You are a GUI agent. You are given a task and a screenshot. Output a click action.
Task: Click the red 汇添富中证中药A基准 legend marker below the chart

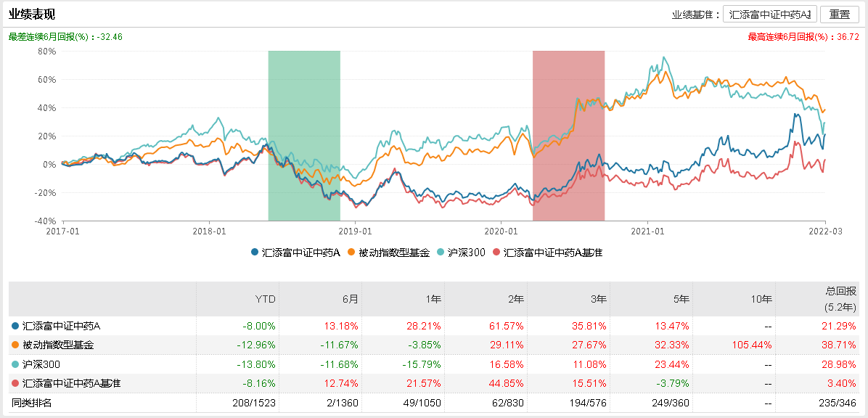click(496, 253)
